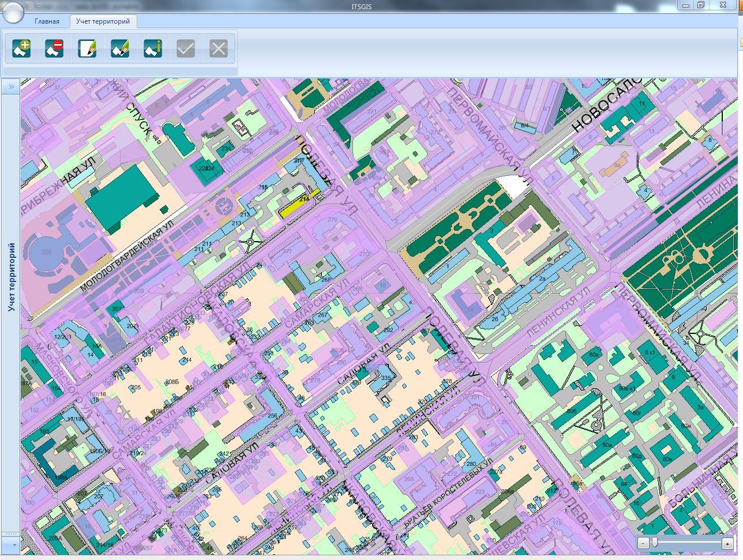
Task: Expand the side panel with double chevron
Action: tap(11, 87)
